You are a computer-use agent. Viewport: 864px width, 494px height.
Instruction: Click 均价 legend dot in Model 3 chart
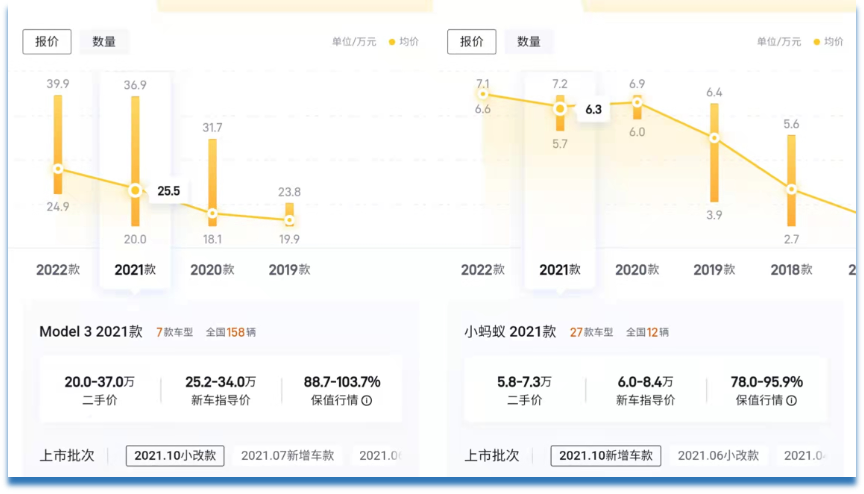point(392,42)
